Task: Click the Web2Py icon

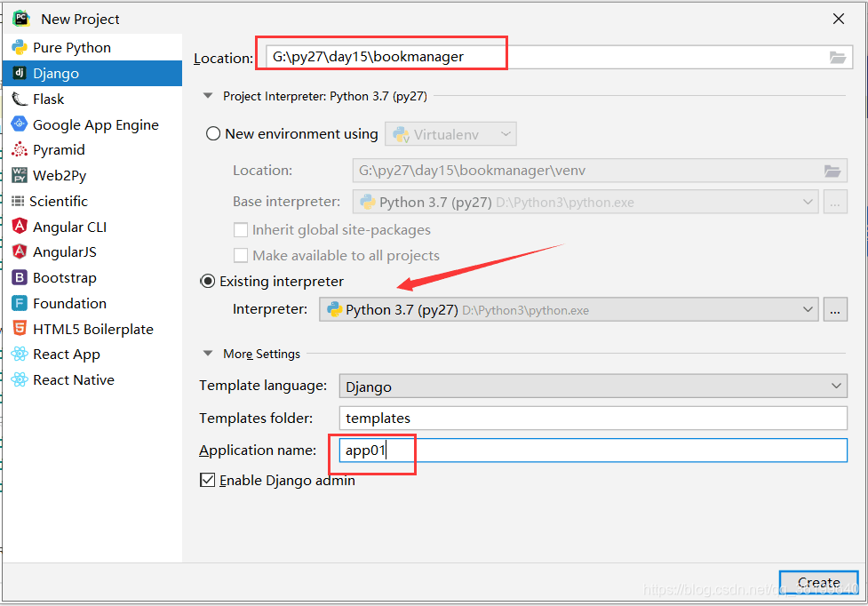Action: [x=20, y=175]
